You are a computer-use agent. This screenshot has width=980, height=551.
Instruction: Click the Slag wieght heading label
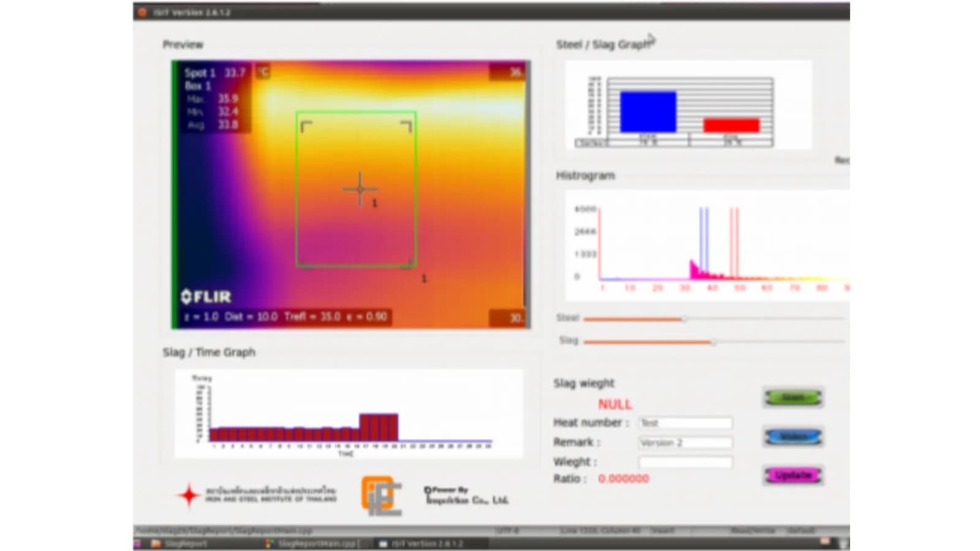(584, 383)
